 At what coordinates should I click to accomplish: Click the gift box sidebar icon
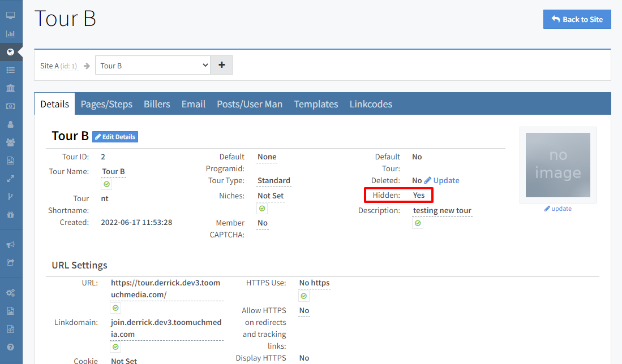click(10, 215)
